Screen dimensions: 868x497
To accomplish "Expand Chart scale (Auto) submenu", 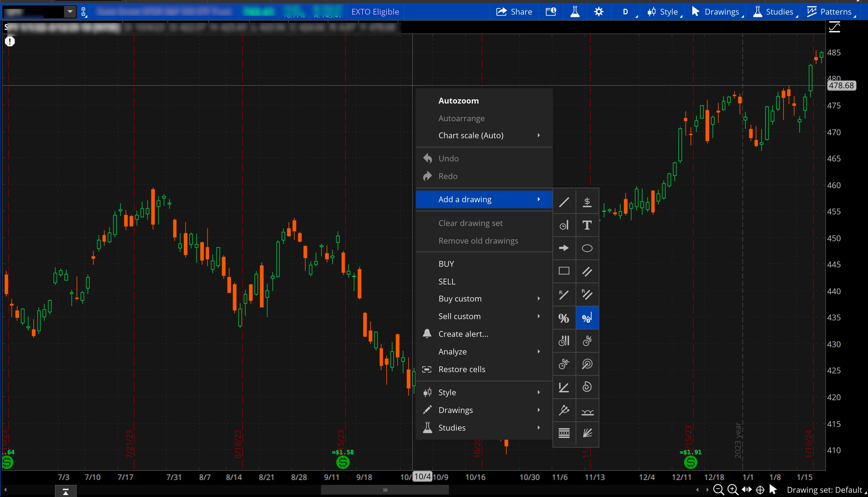I will 484,136.
